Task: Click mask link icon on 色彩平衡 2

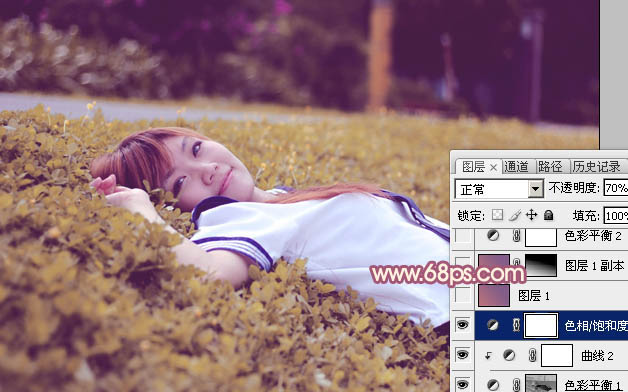Action: pyautogui.click(x=517, y=236)
